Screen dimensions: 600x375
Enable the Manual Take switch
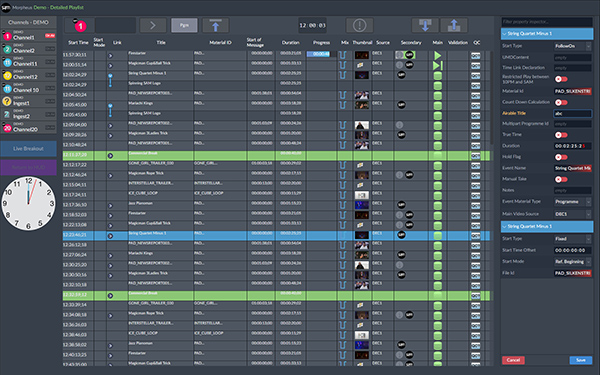561,179
